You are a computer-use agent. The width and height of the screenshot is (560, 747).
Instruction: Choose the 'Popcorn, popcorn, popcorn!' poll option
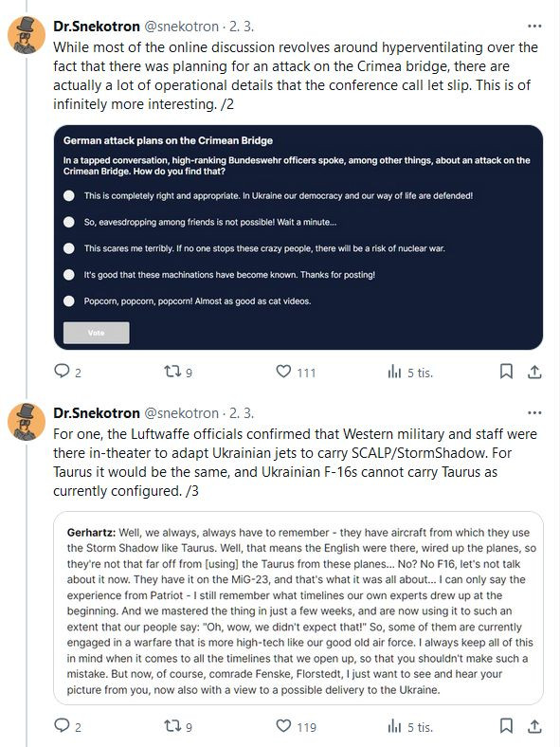69,301
